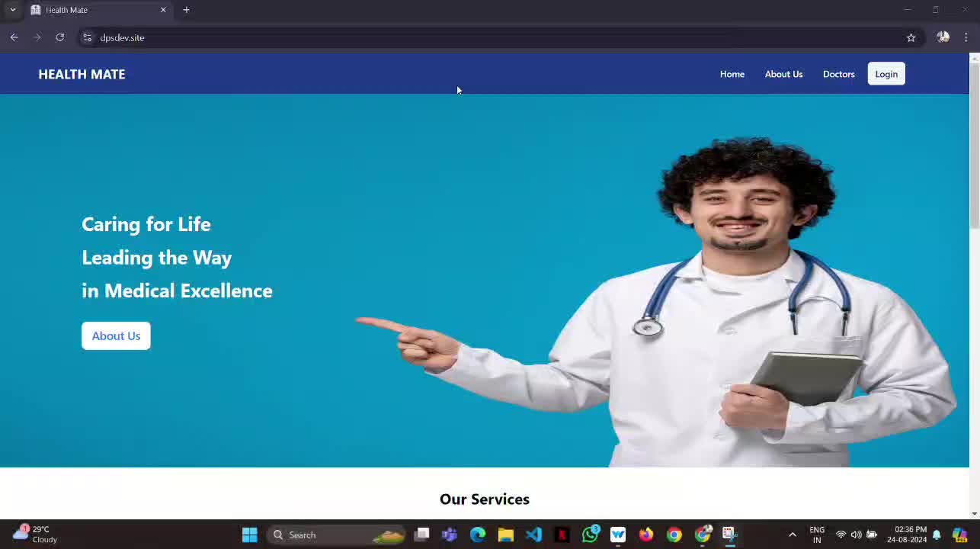Viewport: 980px width, 549px height.
Task: Open the Snipping Tool taskbar icon
Action: 730,535
